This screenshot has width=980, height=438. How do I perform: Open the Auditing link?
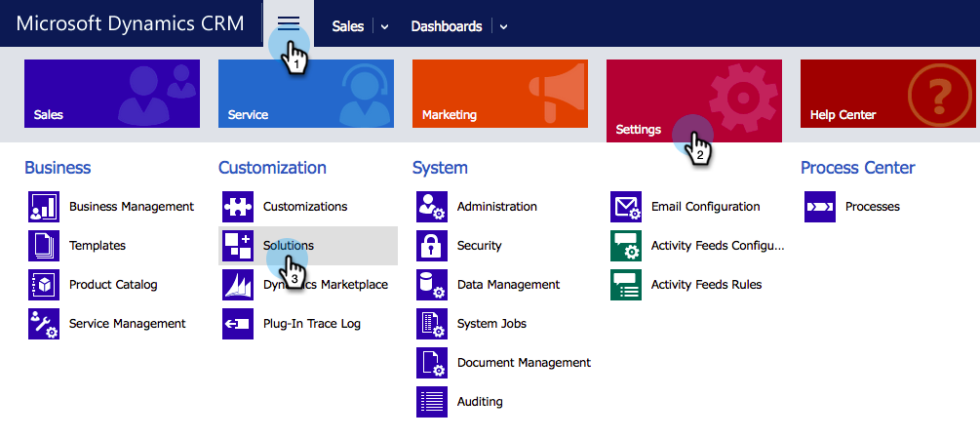tap(480, 402)
